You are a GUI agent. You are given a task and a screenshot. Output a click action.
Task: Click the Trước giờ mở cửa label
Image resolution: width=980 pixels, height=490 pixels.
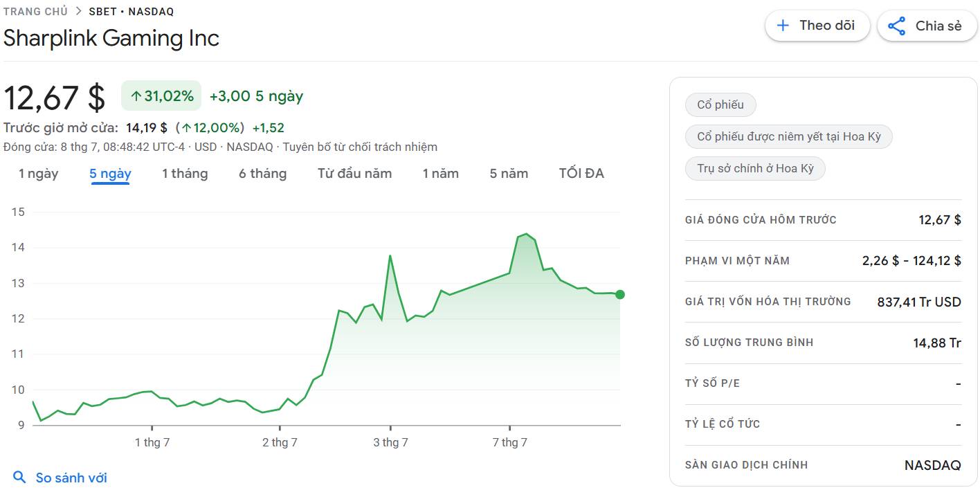click(x=61, y=128)
